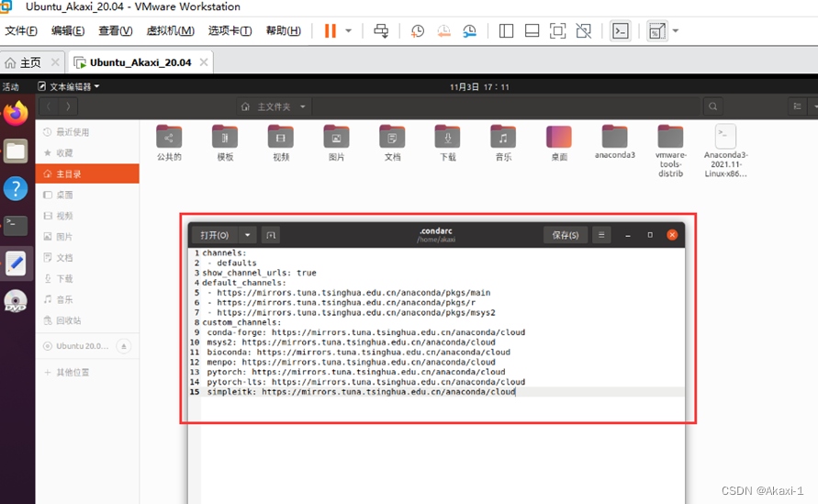Show or hide the VMware library sidebar
This screenshot has height=504, width=818.
(506, 31)
